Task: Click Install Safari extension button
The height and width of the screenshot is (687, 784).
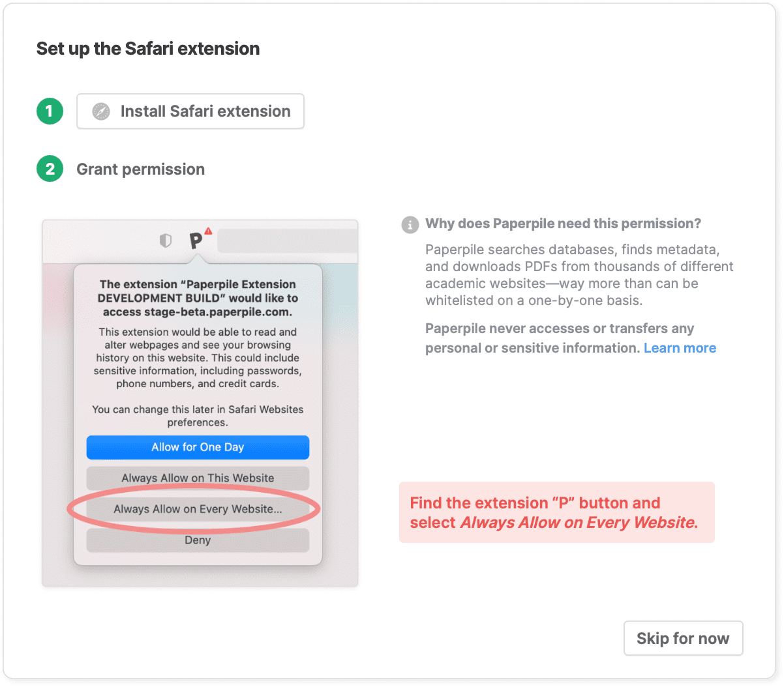Action: (190, 111)
